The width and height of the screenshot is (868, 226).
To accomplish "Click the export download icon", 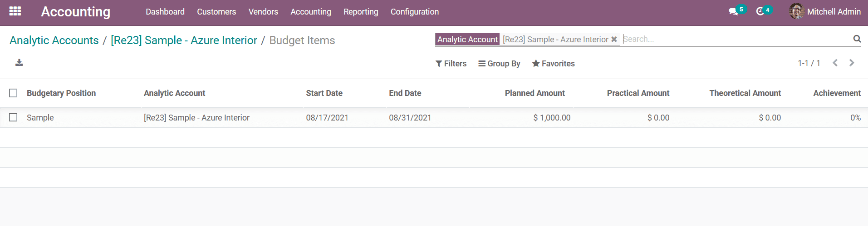I will pyautogui.click(x=19, y=63).
